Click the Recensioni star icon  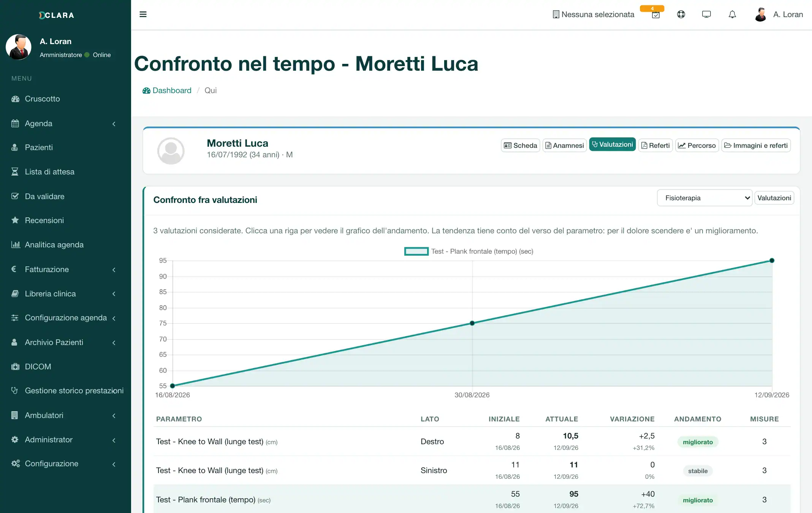15,220
